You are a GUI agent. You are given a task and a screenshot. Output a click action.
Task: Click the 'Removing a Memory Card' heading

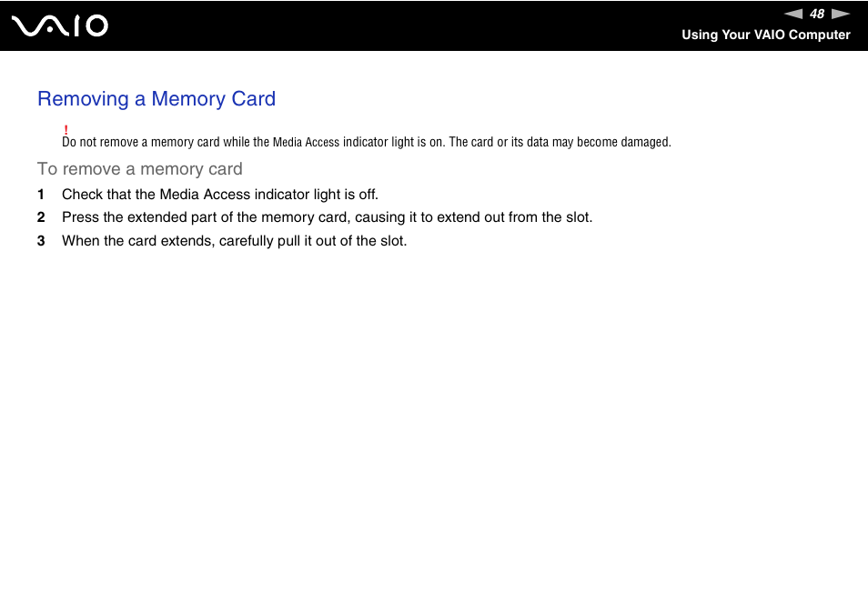(156, 99)
